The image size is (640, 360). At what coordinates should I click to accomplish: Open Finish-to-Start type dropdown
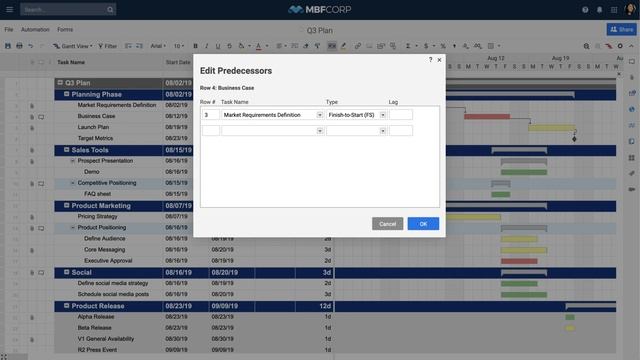click(382, 115)
